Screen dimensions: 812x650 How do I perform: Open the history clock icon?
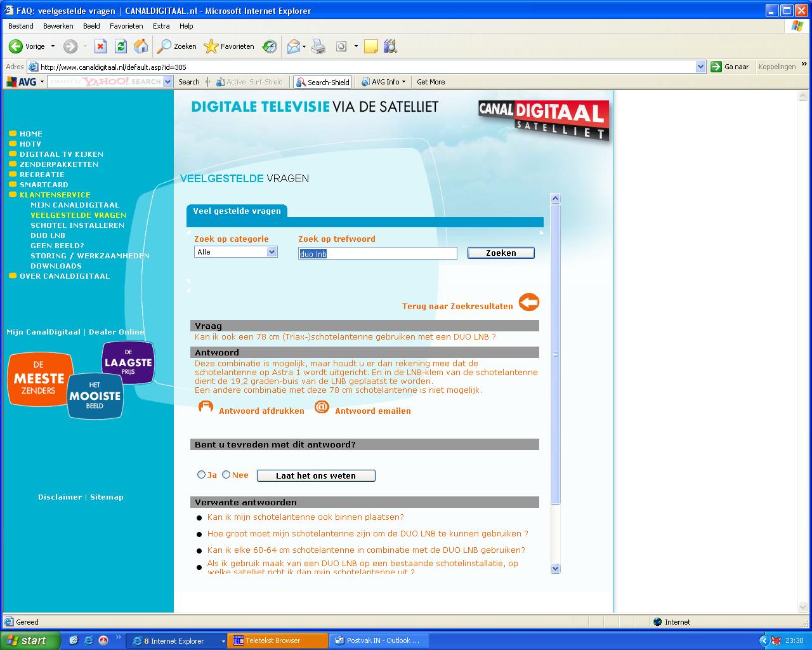[270, 46]
